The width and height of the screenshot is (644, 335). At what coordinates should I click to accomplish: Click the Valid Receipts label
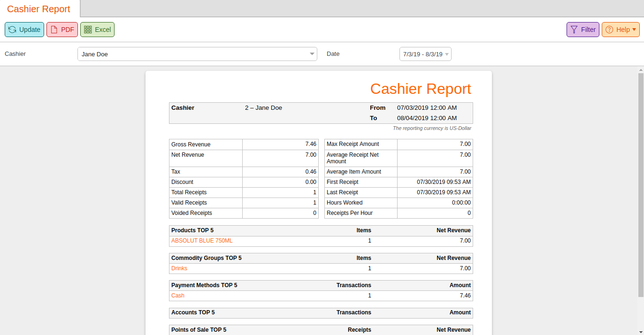(189, 203)
